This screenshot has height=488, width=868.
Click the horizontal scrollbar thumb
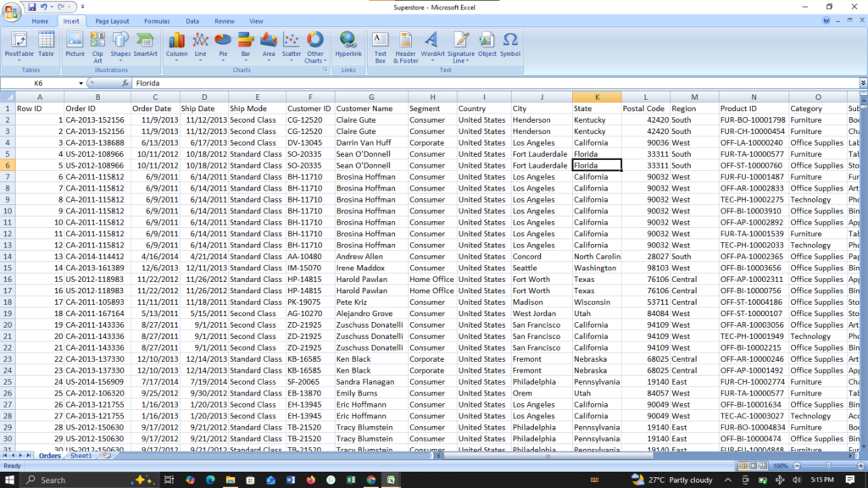pyautogui.click(x=548, y=456)
